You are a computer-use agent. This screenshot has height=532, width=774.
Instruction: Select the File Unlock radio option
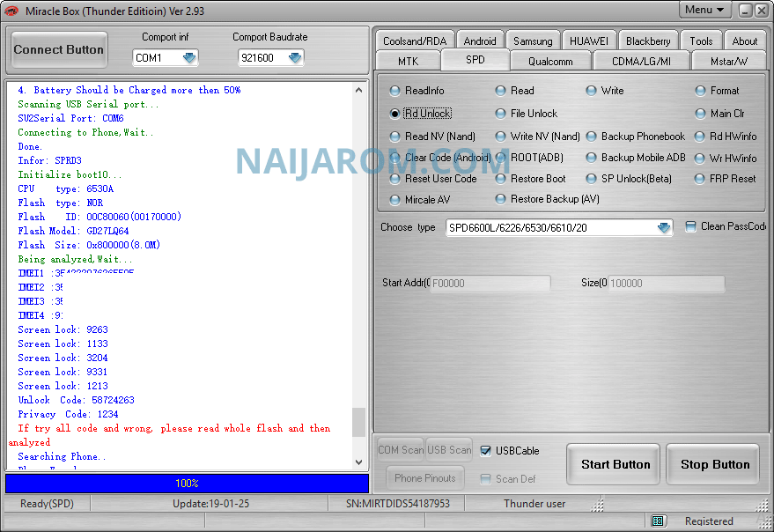527,114
